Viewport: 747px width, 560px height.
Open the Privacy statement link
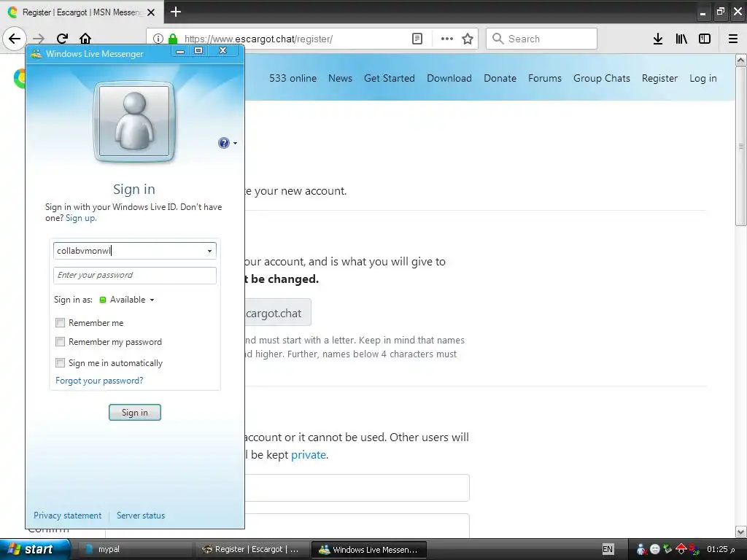tap(67, 516)
